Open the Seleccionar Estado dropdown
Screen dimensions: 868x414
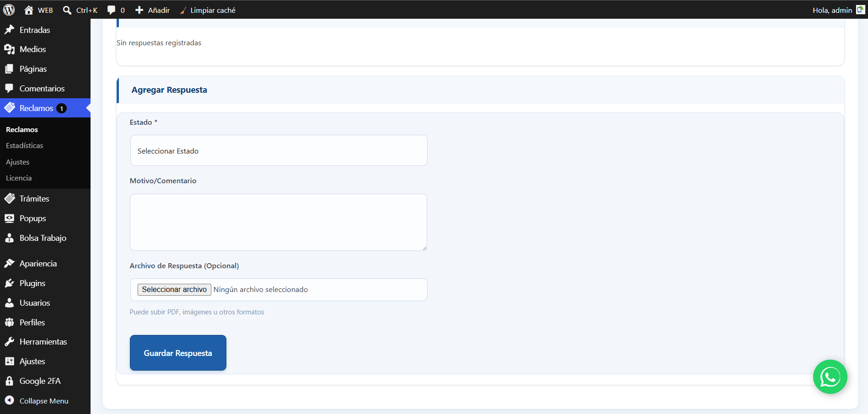coord(279,150)
